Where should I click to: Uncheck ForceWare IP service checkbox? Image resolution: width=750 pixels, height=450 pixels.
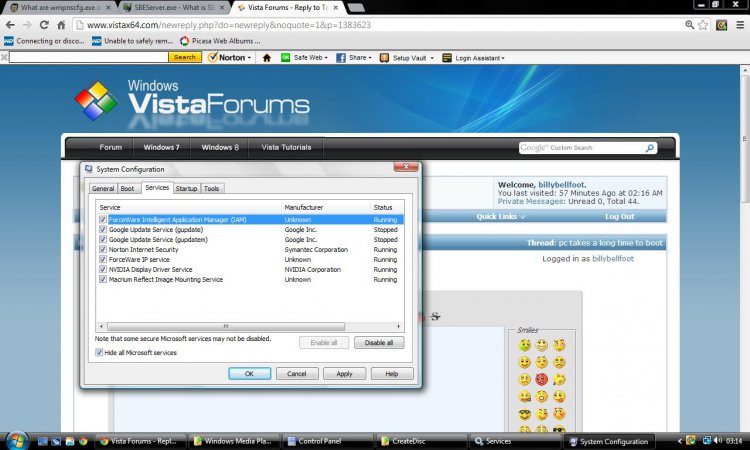103,260
